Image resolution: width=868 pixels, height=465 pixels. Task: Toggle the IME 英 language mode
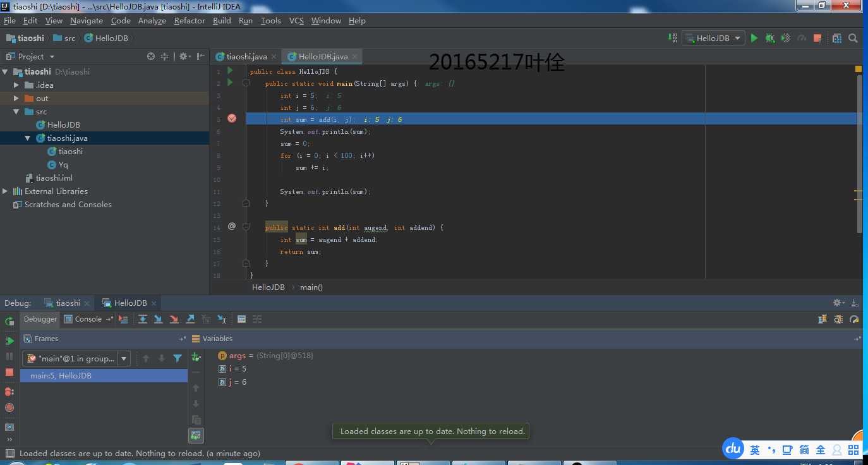pos(755,450)
